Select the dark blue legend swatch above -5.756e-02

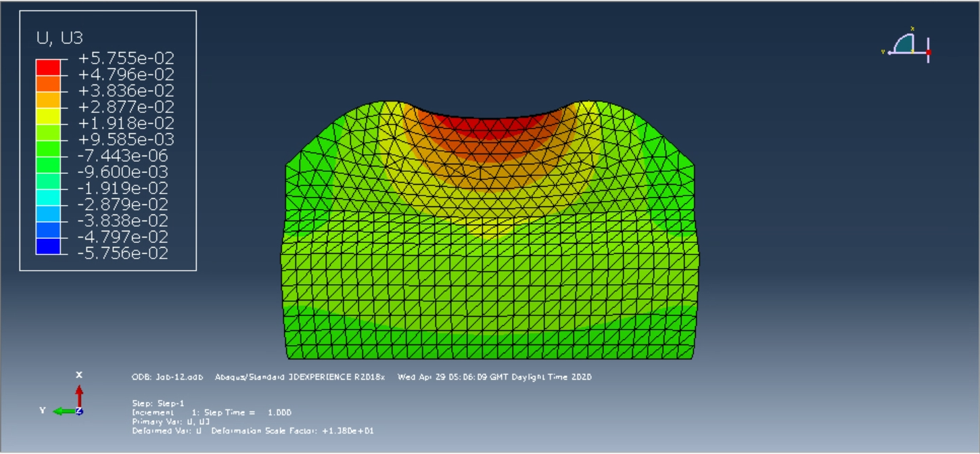pyautogui.click(x=48, y=246)
